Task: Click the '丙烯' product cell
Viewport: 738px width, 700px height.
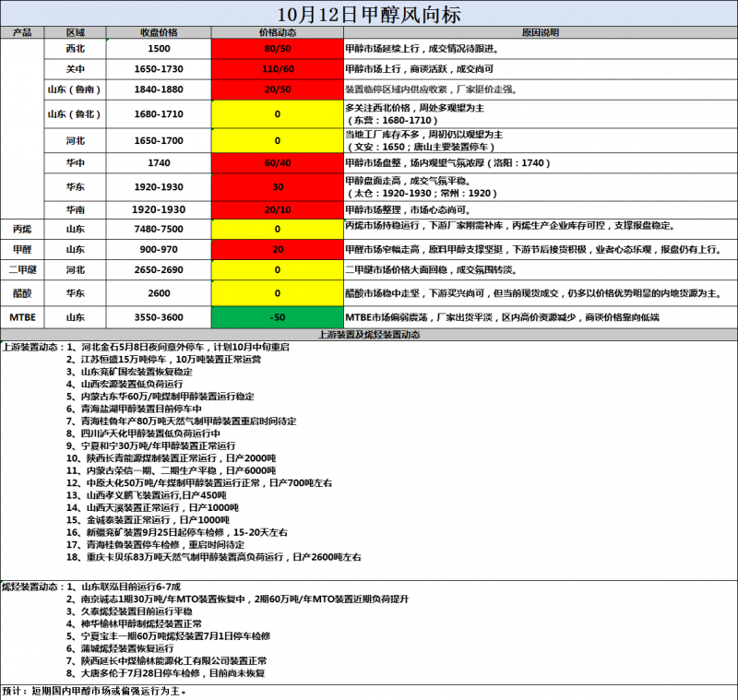Action: point(22,229)
